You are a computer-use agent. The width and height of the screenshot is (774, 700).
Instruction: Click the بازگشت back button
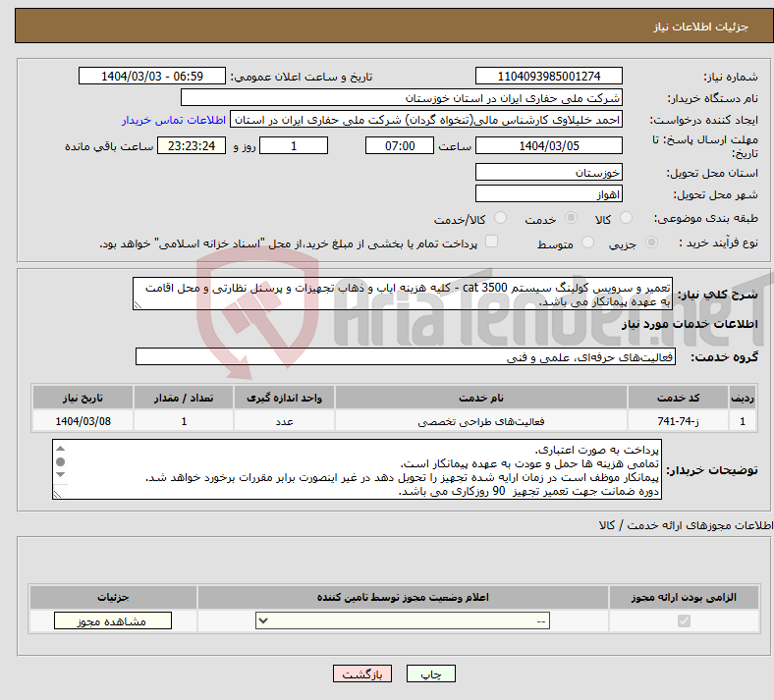point(362,673)
